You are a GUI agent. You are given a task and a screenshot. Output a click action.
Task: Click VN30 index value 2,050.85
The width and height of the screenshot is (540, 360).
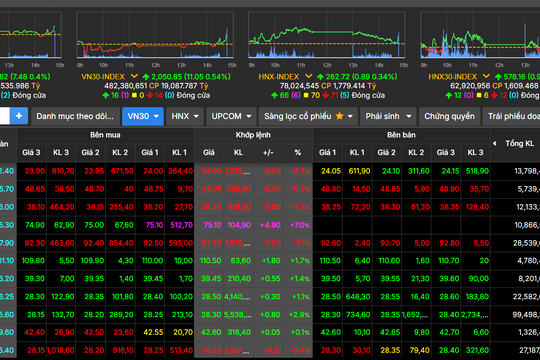168,76
